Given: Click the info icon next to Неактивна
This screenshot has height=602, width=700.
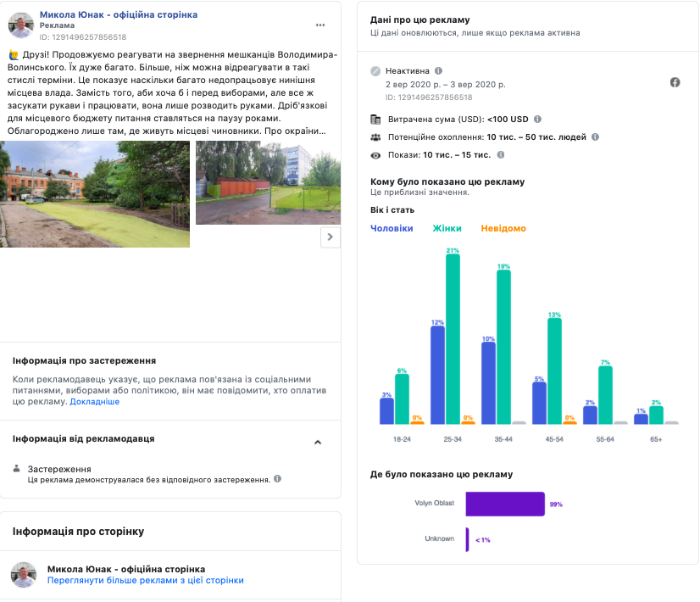Looking at the screenshot, I should [438, 71].
